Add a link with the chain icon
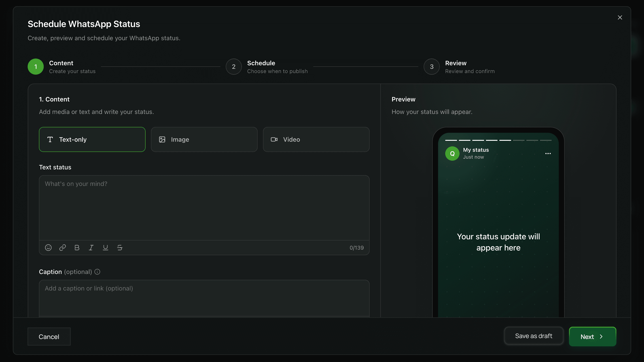 click(x=63, y=248)
